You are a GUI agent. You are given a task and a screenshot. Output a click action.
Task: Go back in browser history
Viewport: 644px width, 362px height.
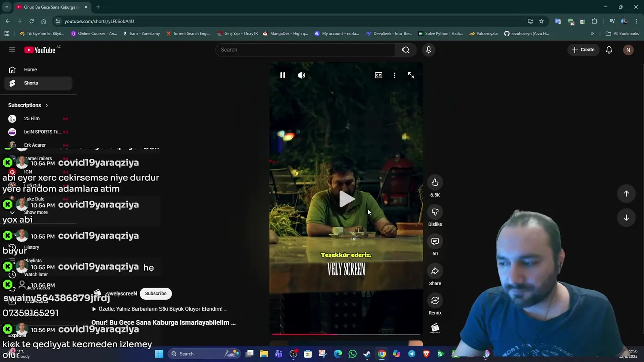point(7,21)
